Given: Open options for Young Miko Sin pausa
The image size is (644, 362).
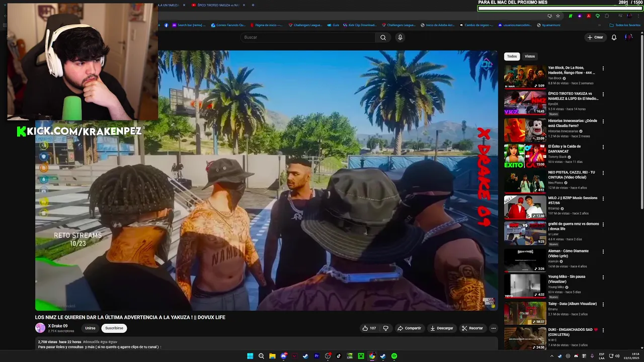Looking at the screenshot, I should 603,277.
